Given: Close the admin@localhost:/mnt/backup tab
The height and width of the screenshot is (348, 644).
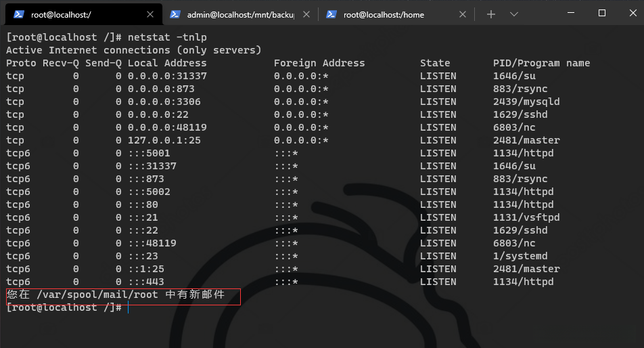Looking at the screenshot, I should 306,14.
